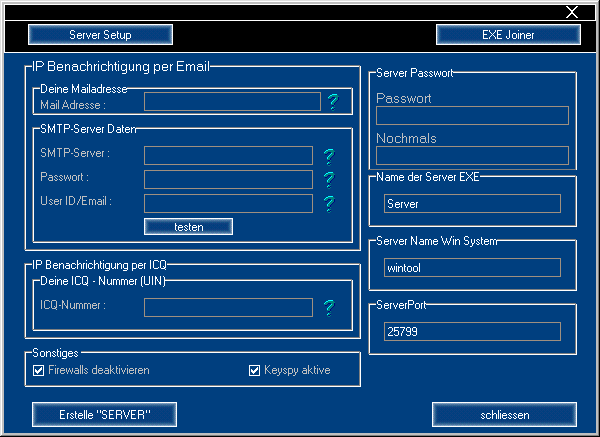Focus the Nochmals password confirmation field

(x=472, y=155)
